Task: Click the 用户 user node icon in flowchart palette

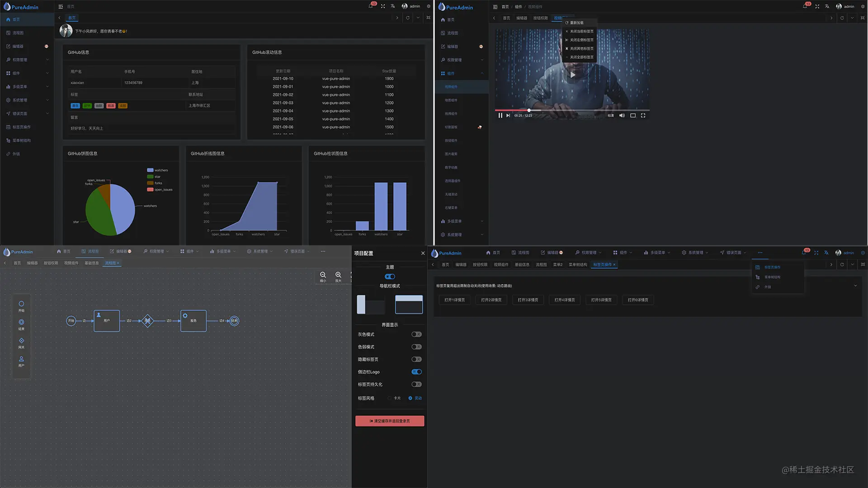Action: [x=21, y=359]
